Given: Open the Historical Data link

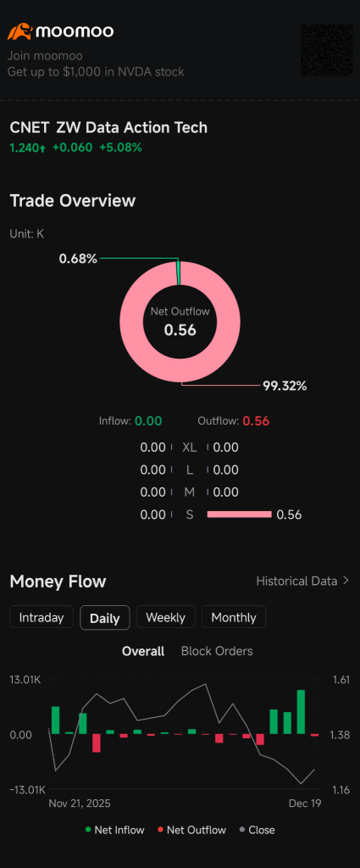Looking at the screenshot, I should point(297,581).
